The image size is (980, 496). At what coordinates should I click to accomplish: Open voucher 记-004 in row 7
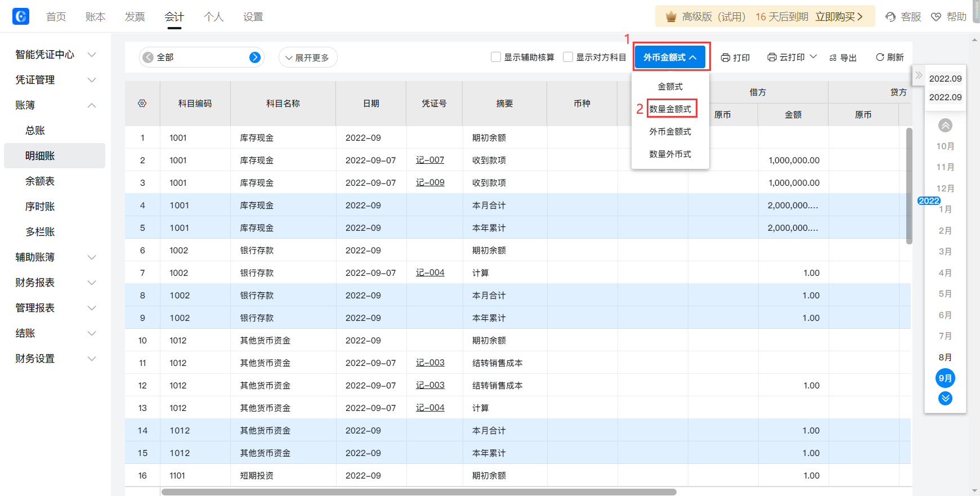tap(430, 272)
